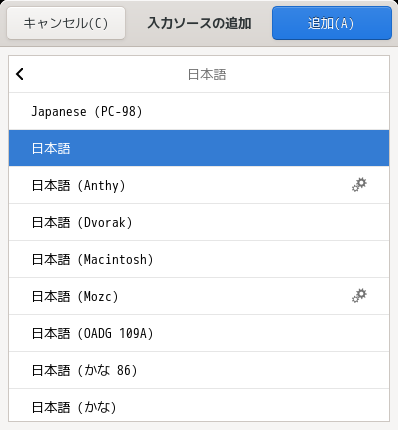Screen dimensions: 398x430
Task: Click blank area right of Japanese (PC-98)
Action: click(x=267, y=111)
